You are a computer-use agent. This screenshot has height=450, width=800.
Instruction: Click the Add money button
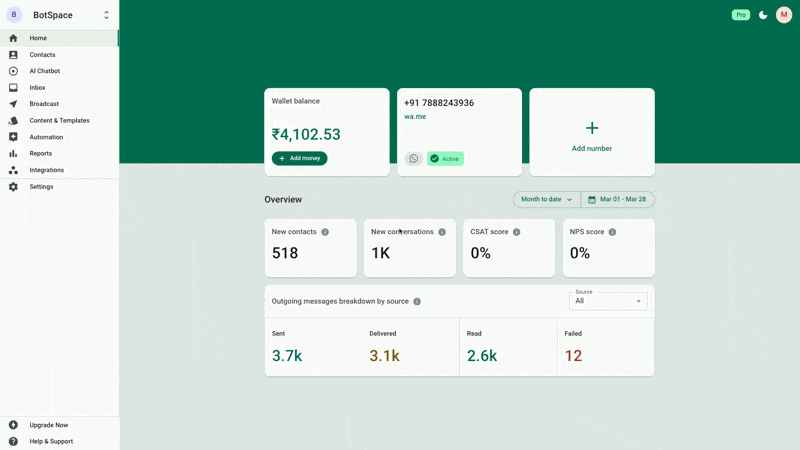click(x=299, y=158)
